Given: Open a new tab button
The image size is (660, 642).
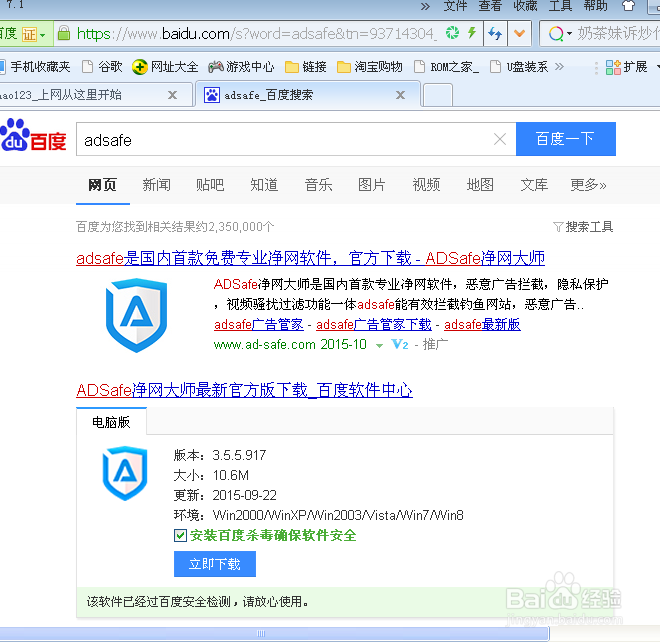Looking at the screenshot, I should [438, 95].
